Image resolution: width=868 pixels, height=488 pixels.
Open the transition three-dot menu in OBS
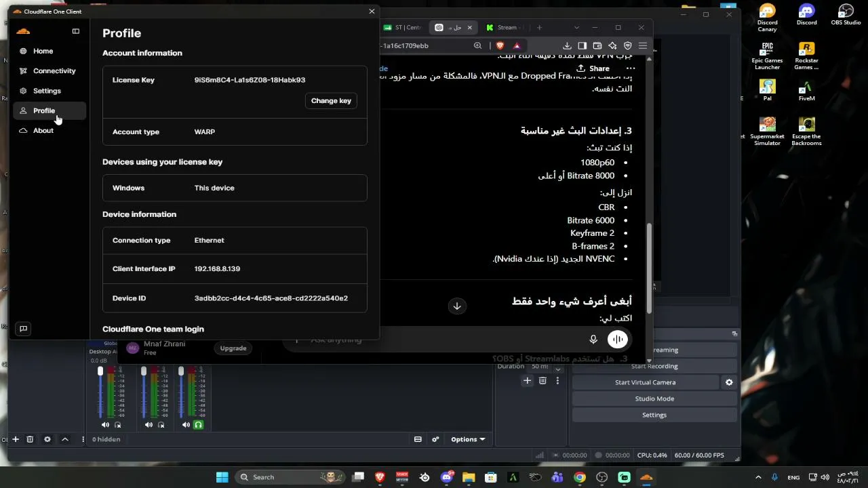[557, 381]
